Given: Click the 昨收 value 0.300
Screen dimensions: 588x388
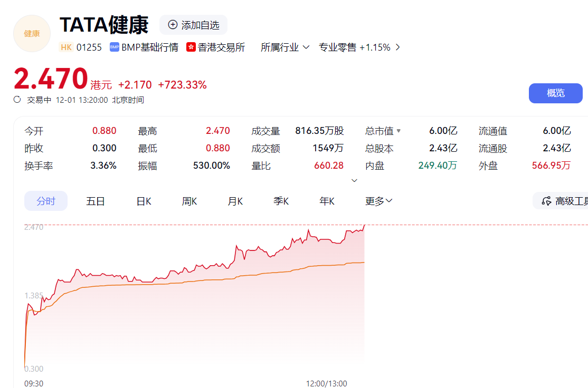Looking at the screenshot, I should click(105, 148).
